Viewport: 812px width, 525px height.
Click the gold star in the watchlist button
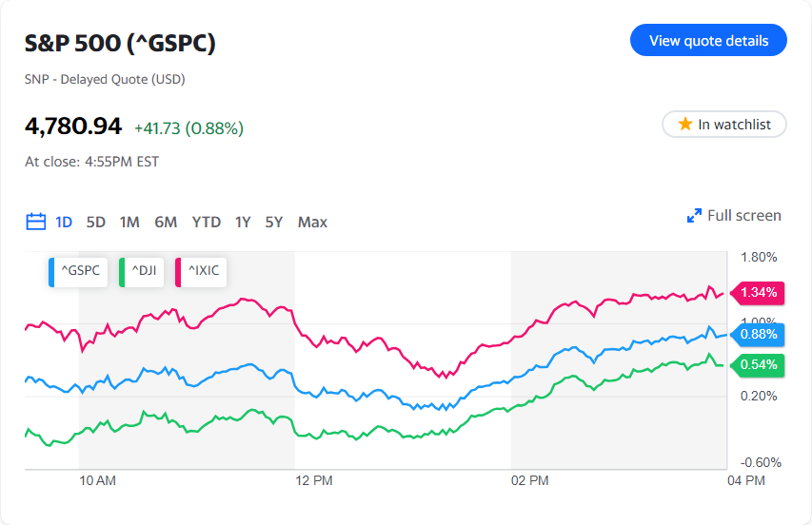tap(685, 125)
